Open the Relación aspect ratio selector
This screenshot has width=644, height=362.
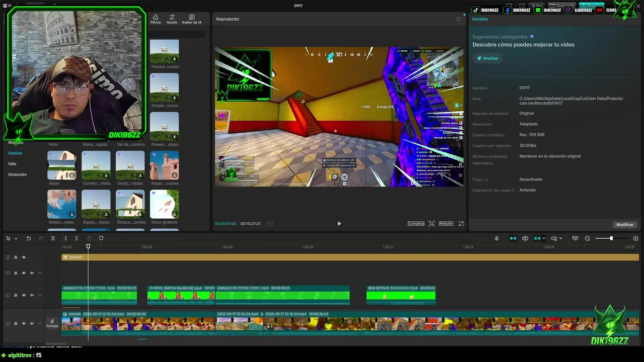[x=446, y=224]
